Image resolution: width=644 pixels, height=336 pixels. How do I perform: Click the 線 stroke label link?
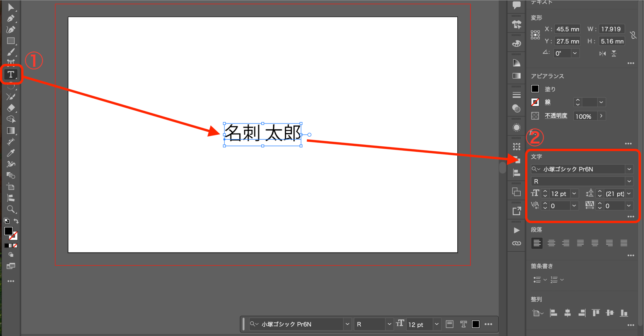548,102
